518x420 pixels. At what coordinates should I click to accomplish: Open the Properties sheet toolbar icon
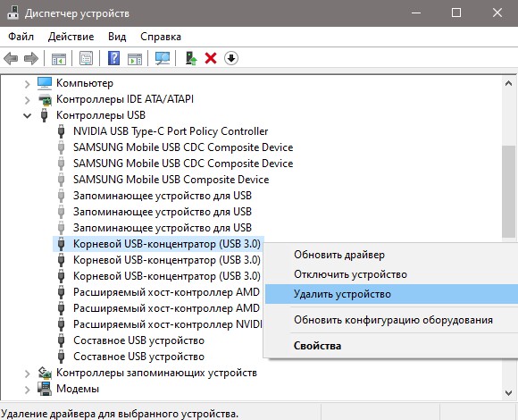click(x=87, y=58)
